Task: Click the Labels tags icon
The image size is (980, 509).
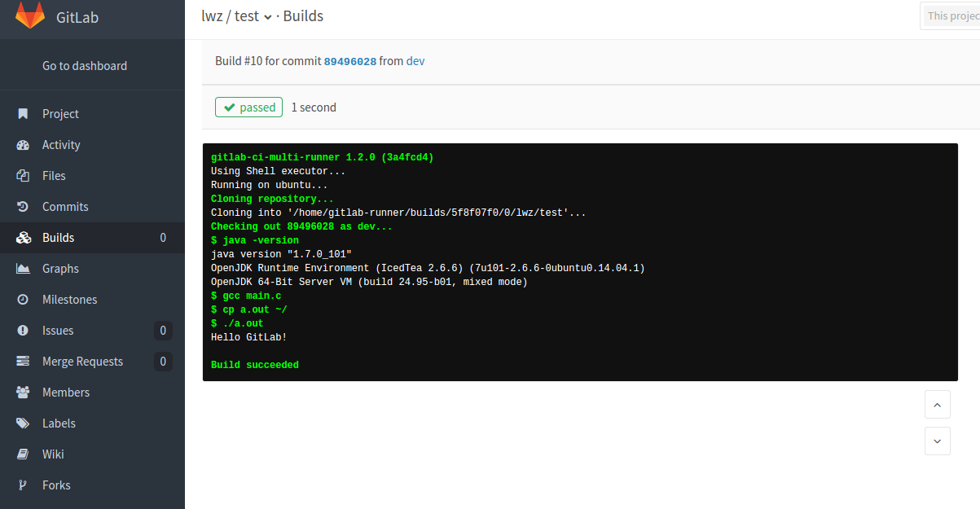Action: (x=24, y=423)
